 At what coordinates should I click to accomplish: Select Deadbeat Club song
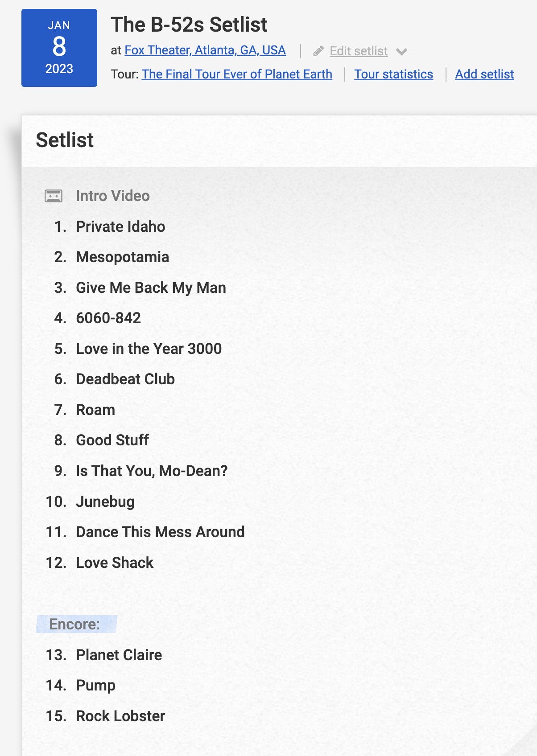click(x=125, y=379)
